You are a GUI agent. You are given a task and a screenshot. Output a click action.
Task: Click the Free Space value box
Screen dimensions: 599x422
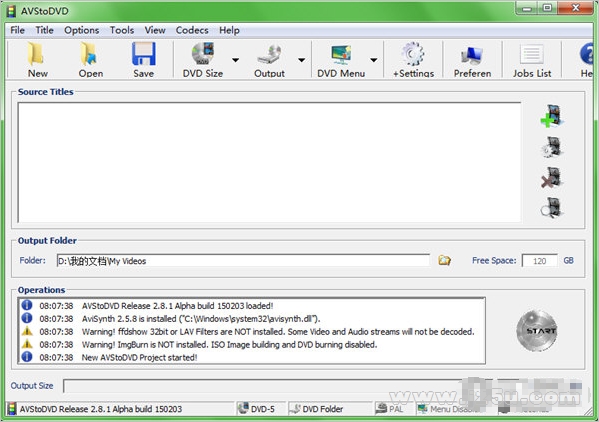pos(539,261)
